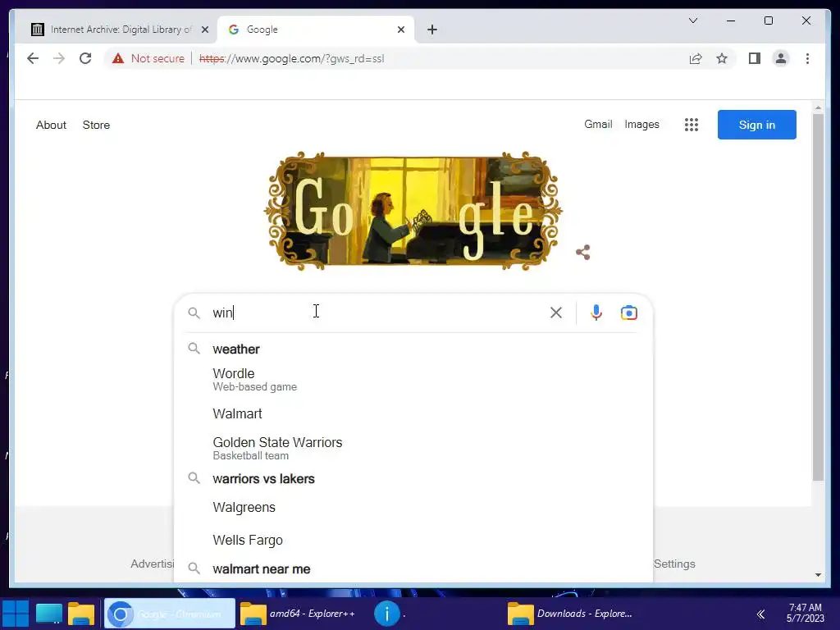Close the Internet Archive tab
This screenshot has height=630, width=840.
(204, 30)
